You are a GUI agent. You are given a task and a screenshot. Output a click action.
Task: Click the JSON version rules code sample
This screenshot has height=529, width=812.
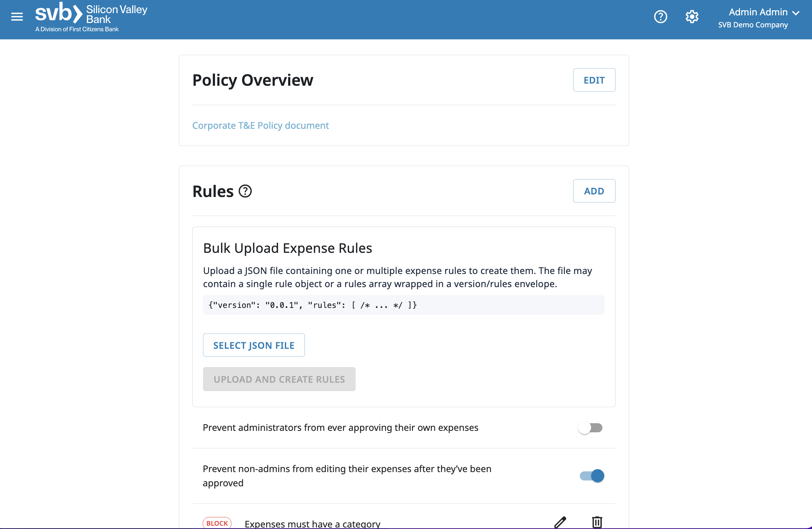313,305
